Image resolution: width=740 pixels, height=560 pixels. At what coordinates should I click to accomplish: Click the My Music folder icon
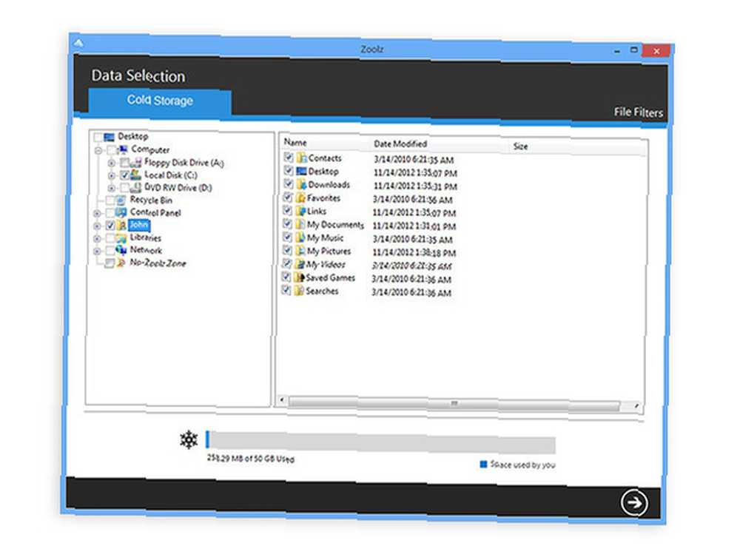[x=300, y=237]
